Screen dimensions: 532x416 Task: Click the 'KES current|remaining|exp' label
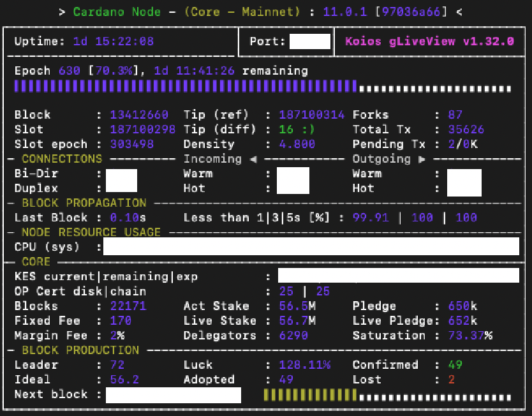coord(106,276)
